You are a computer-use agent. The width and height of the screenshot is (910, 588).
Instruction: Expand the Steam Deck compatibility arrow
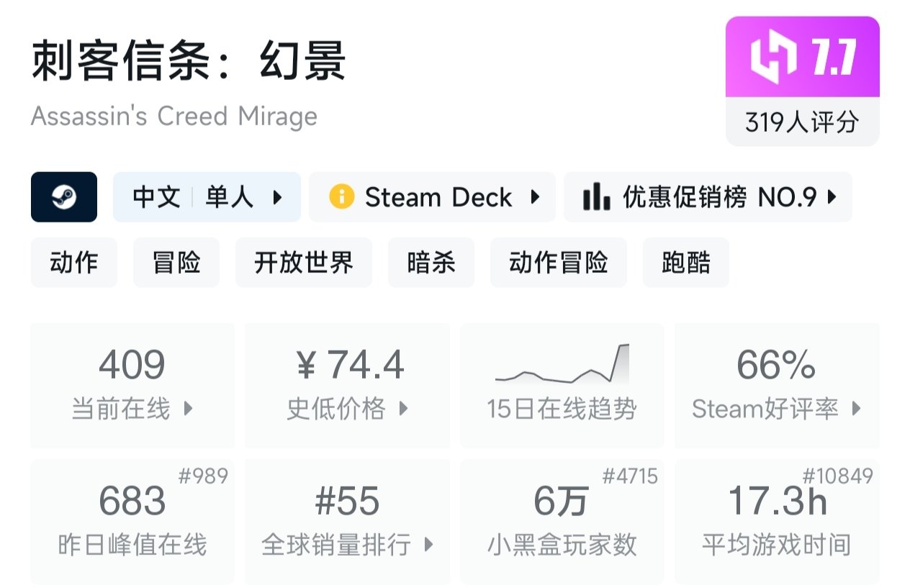(x=534, y=197)
